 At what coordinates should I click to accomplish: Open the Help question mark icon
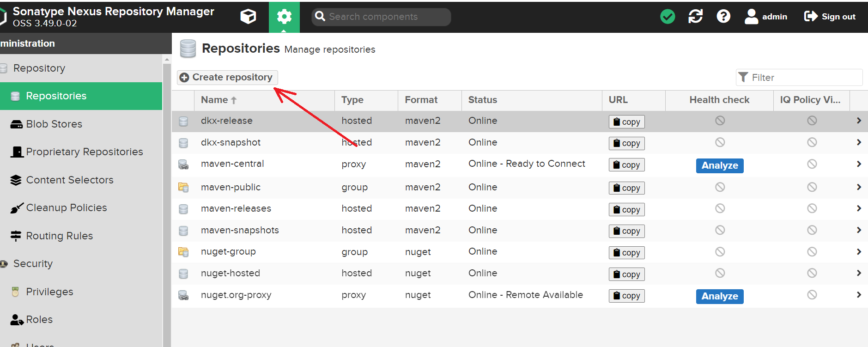(723, 17)
